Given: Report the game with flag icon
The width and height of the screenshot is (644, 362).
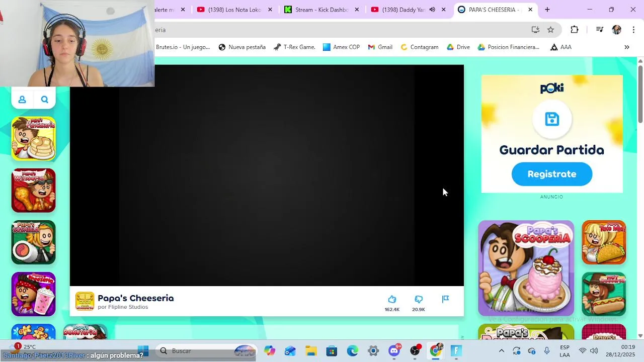Looking at the screenshot, I should point(445,299).
